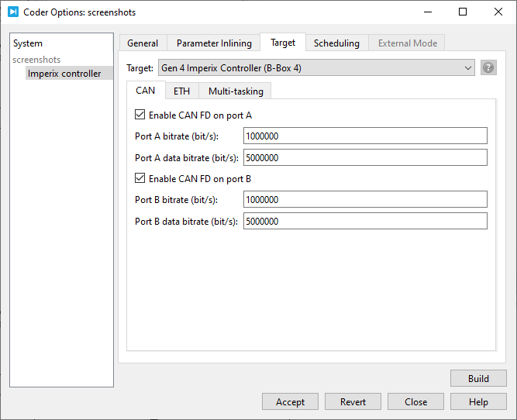Open the Target controller dropdown
The image size is (517, 420).
point(316,68)
